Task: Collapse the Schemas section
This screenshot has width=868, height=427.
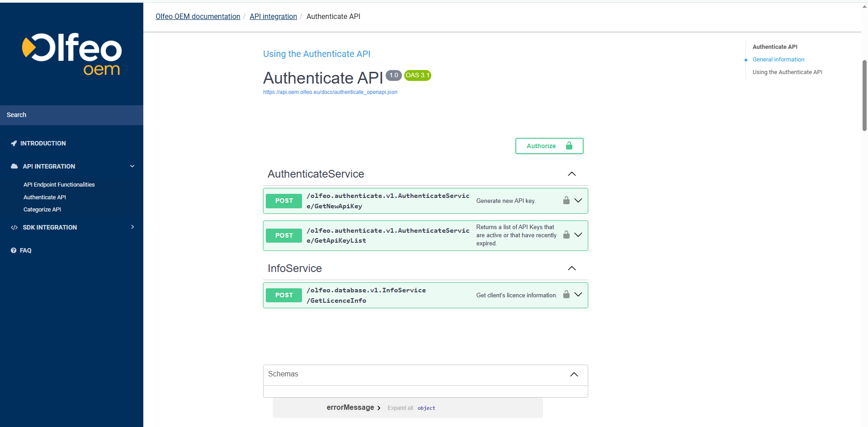Action: (574, 375)
